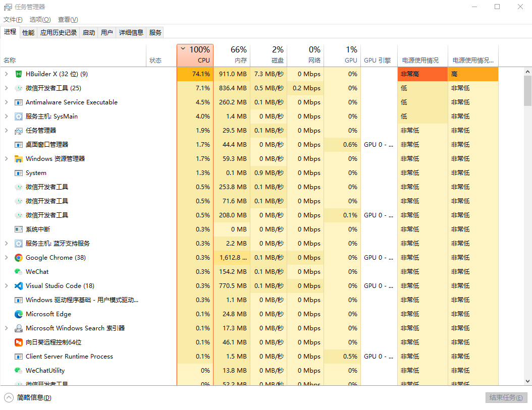
Task: Click the Antimalware Service Executable icon
Action: tap(19, 102)
